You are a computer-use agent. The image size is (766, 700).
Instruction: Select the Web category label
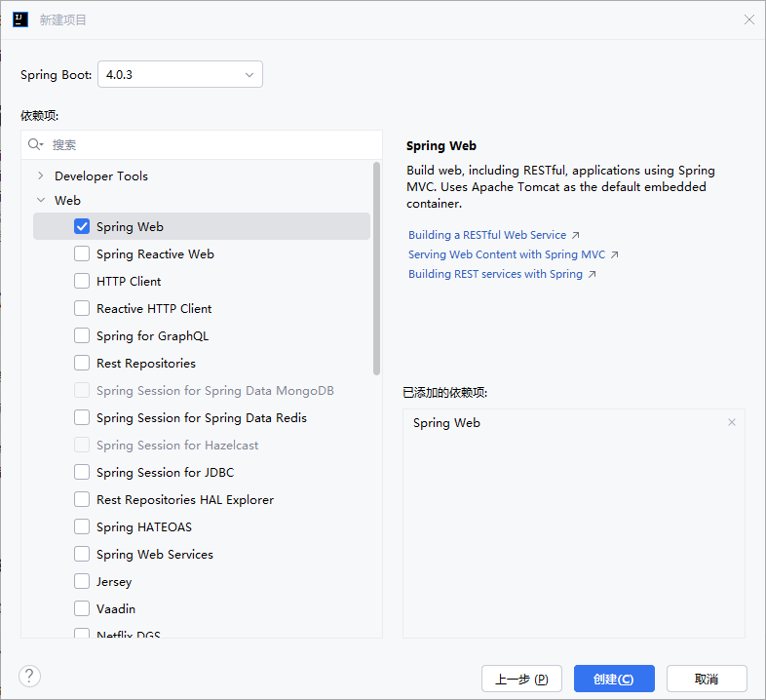67,201
